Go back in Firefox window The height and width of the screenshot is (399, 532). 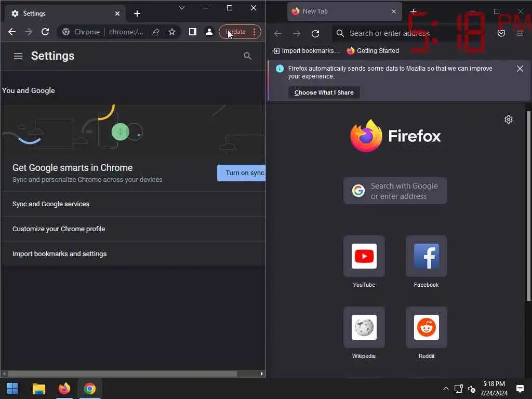click(278, 33)
